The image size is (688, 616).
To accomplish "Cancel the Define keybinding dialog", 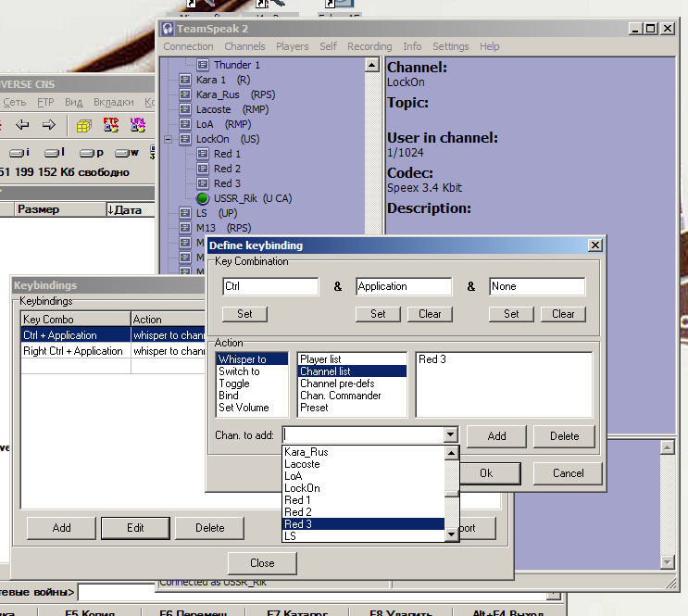I will [x=568, y=473].
